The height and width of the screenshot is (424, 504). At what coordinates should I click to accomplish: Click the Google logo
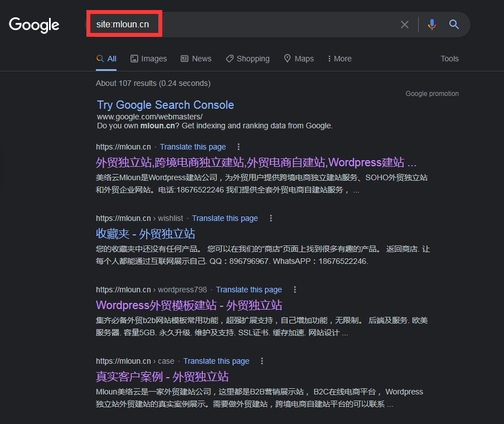(34, 25)
